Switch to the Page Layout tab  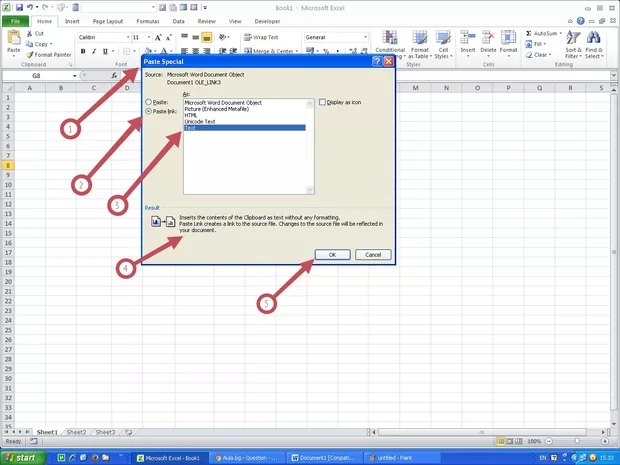point(108,21)
